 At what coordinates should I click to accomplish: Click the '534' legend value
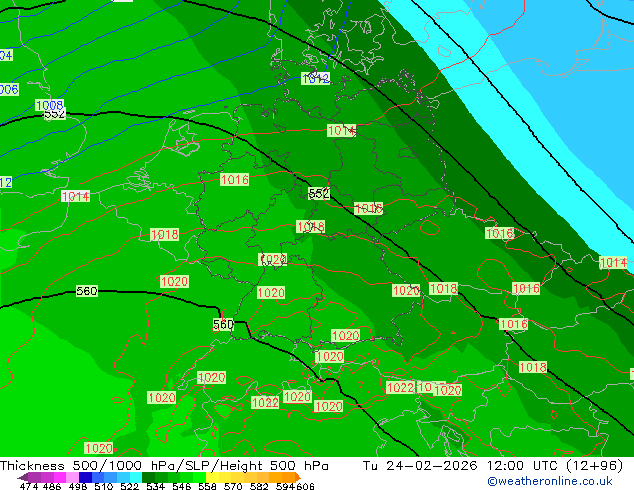(155, 486)
